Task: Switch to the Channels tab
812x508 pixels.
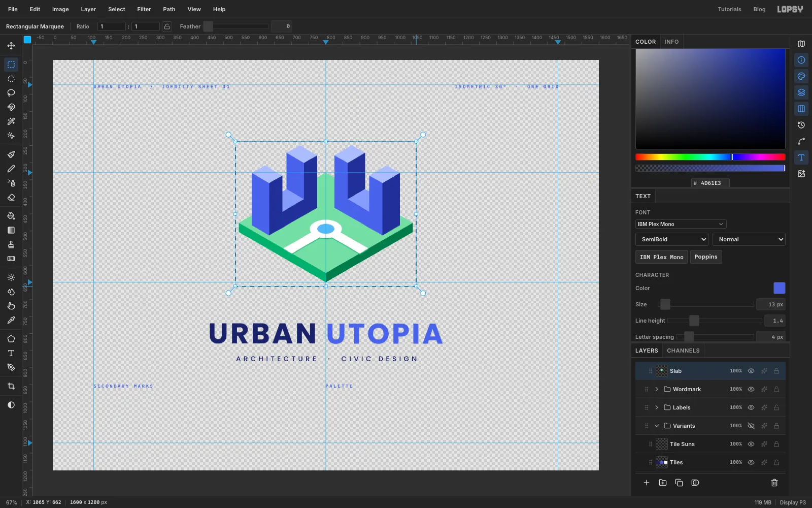Action: click(x=683, y=351)
